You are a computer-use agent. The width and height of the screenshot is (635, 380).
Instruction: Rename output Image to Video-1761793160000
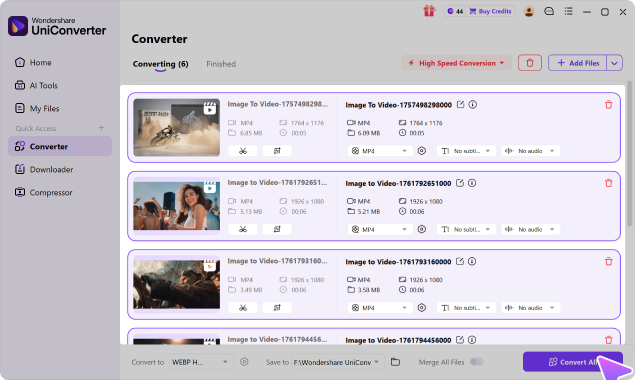460,262
